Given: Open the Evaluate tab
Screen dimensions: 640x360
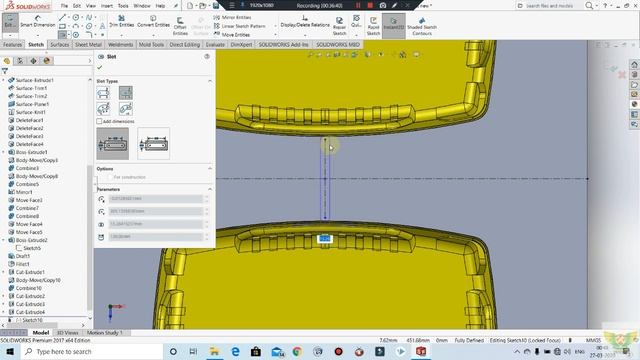Looking at the screenshot, I should point(215,44).
